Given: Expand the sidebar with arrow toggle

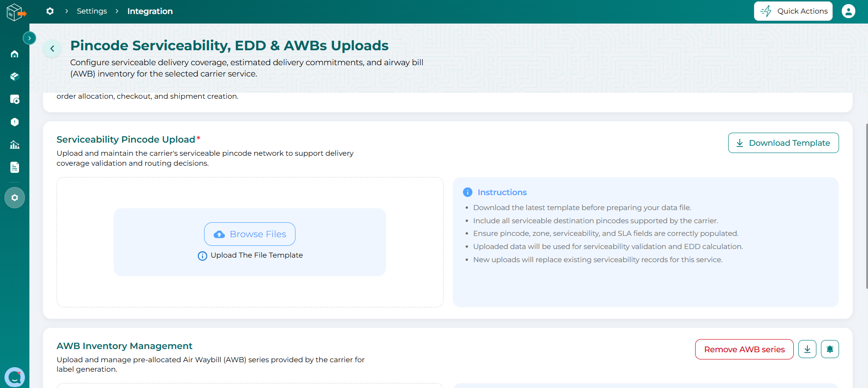Looking at the screenshot, I should point(29,38).
